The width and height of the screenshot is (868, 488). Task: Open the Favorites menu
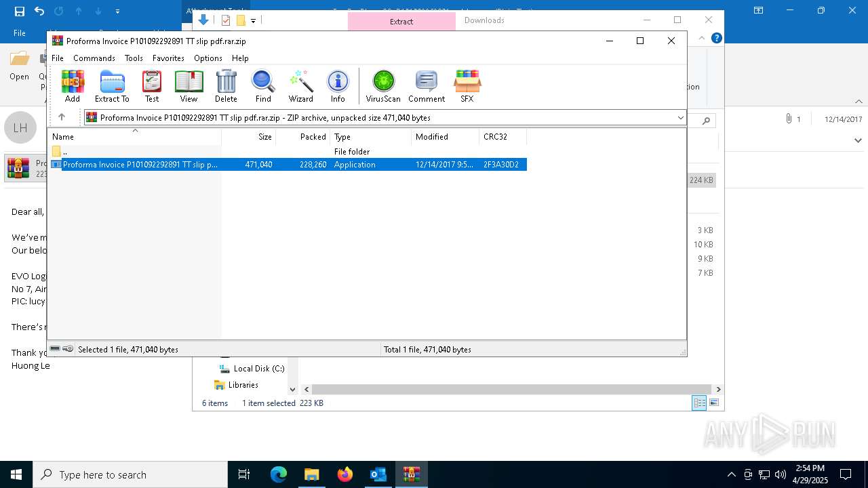168,58
